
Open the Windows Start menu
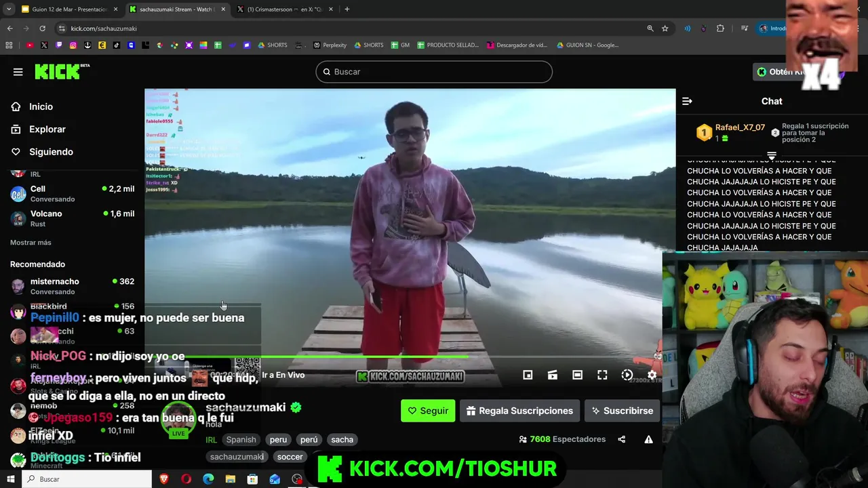(11, 479)
